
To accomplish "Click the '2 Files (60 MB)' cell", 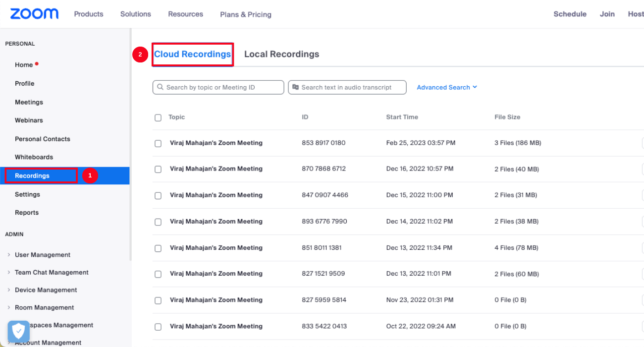I will point(517,274).
